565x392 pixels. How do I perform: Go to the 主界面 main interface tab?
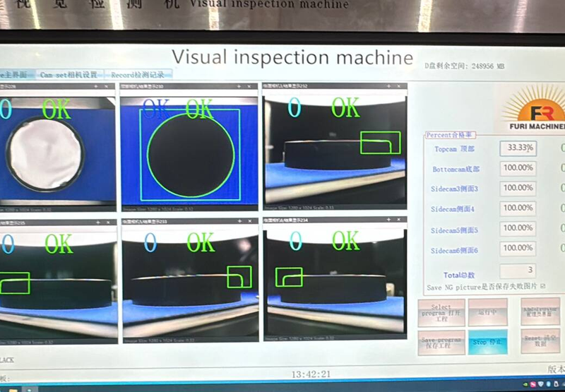17,75
